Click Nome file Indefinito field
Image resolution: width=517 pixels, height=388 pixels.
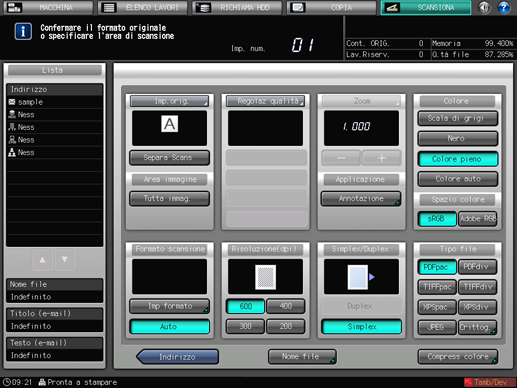tap(54, 297)
